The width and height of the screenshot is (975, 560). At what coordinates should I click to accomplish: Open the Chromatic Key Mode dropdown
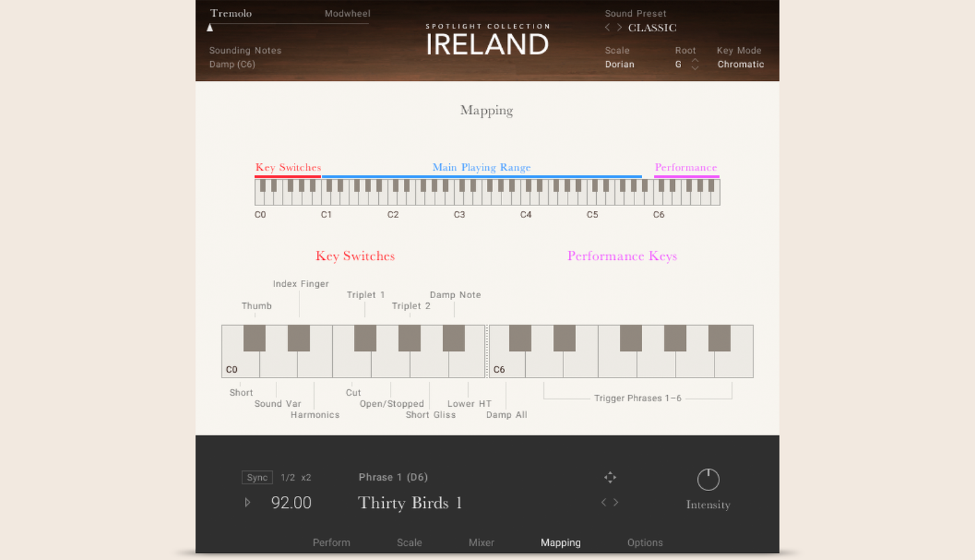click(741, 64)
